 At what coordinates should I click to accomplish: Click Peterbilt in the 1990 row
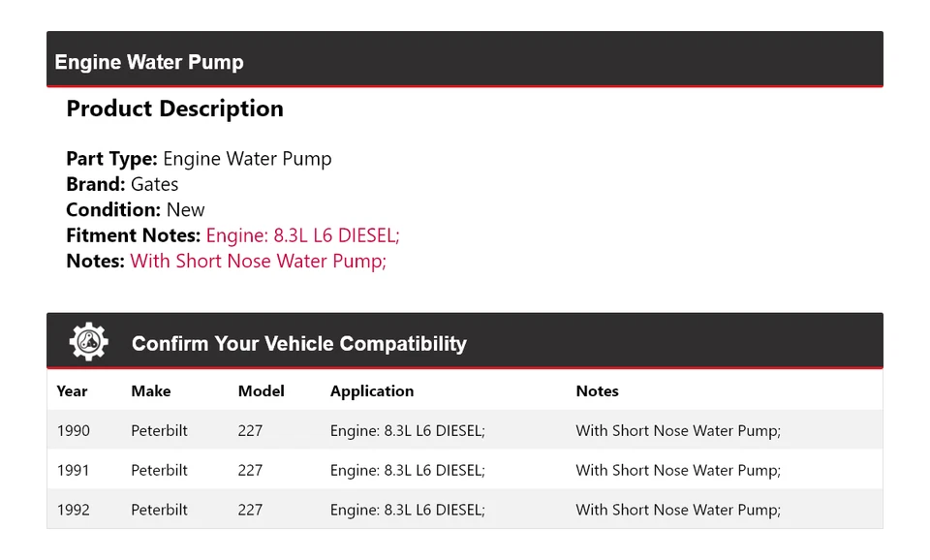tap(159, 431)
